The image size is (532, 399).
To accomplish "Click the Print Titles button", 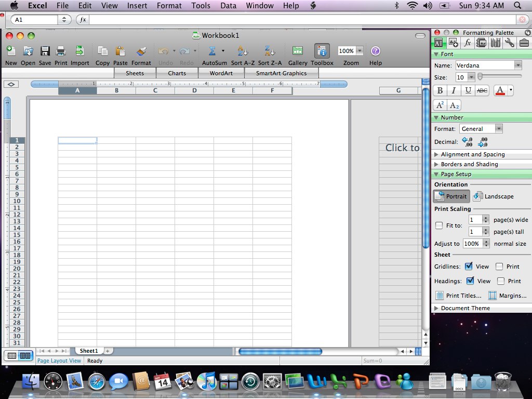I will point(458,296).
